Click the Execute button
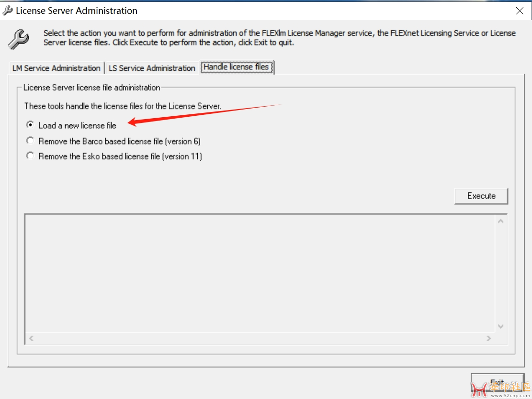Image resolution: width=532 pixels, height=399 pixels. 481,196
